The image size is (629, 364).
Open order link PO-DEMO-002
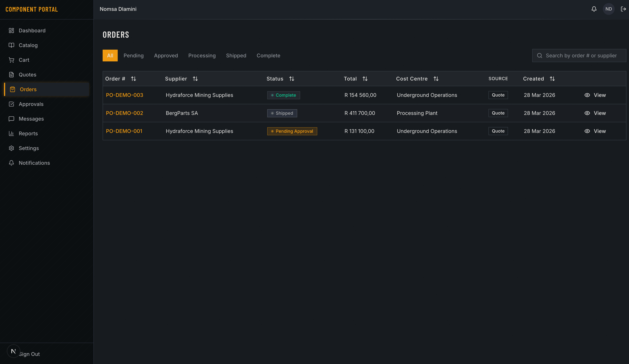pos(124,113)
